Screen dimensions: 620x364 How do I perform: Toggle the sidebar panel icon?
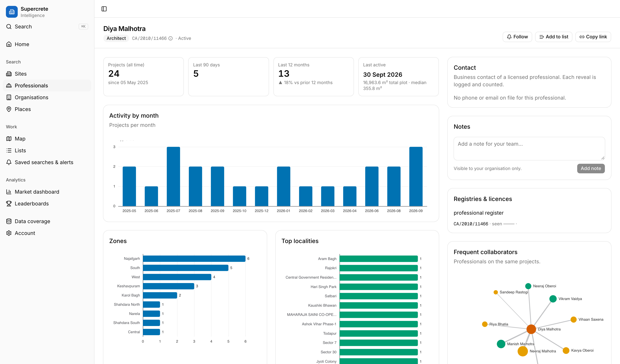pyautogui.click(x=104, y=9)
